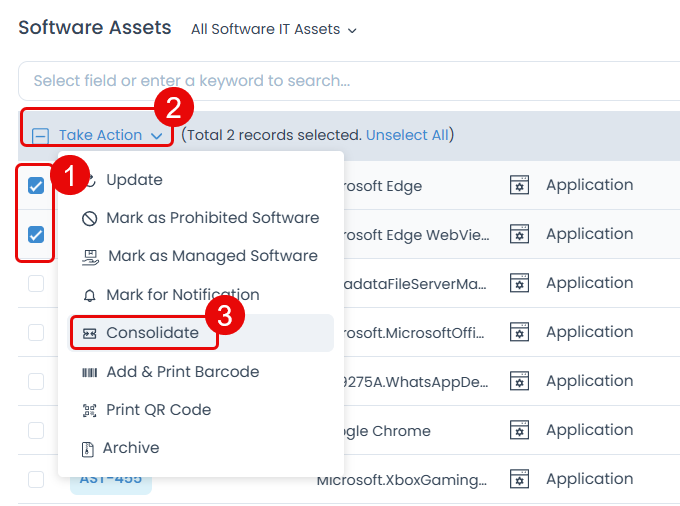Click the Print QR Code icon
Screen dimensions: 680x506
click(x=89, y=410)
